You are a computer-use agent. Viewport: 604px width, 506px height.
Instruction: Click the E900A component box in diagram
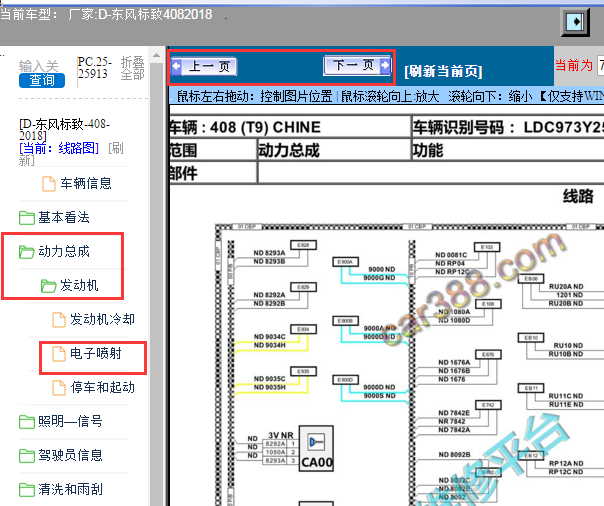pos(345,262)
